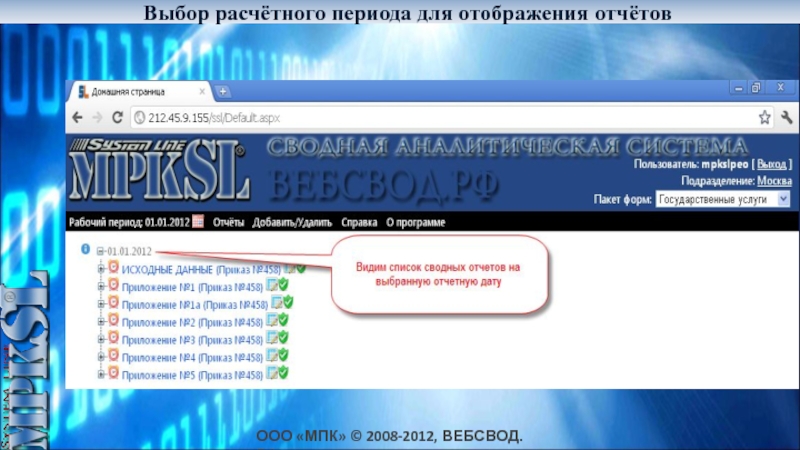Click the red report icon of Приложение №4

pos(113,356)
